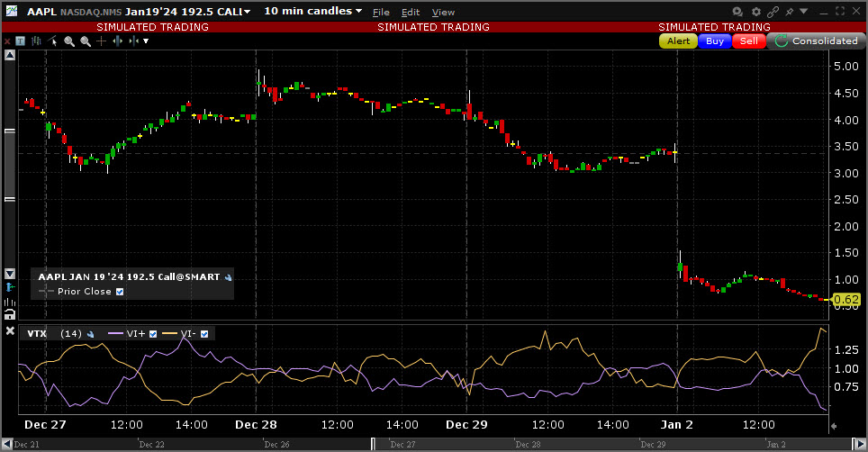Click the price scale down arrow

click(x=9, y=274)
